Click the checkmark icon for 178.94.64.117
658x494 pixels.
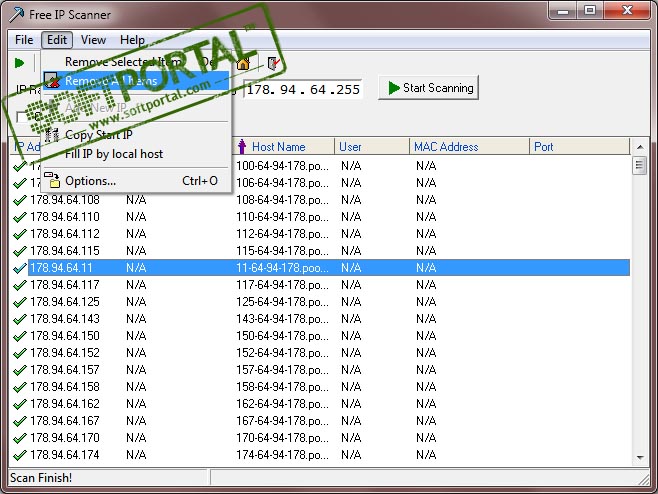tap(20, 285)
